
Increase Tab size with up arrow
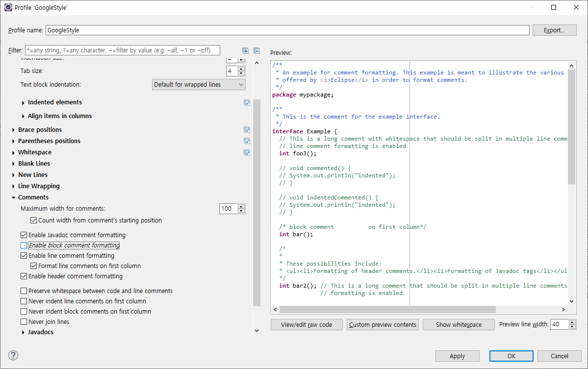click(241, 69)
